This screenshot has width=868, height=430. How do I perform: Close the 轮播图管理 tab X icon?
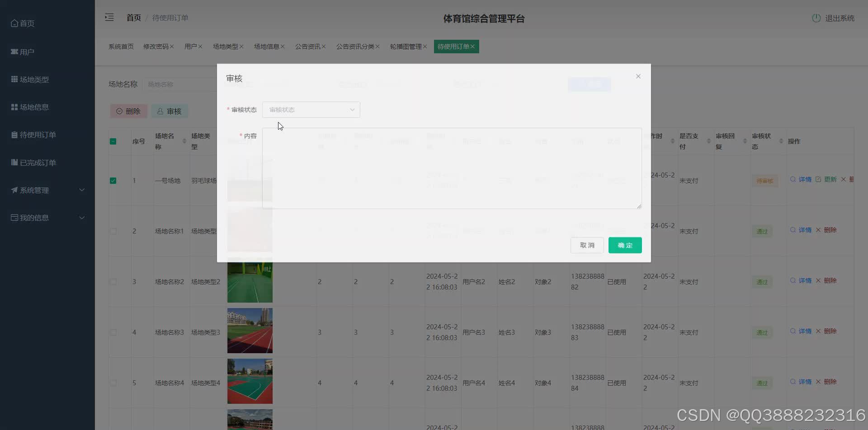tap(425, 47)
